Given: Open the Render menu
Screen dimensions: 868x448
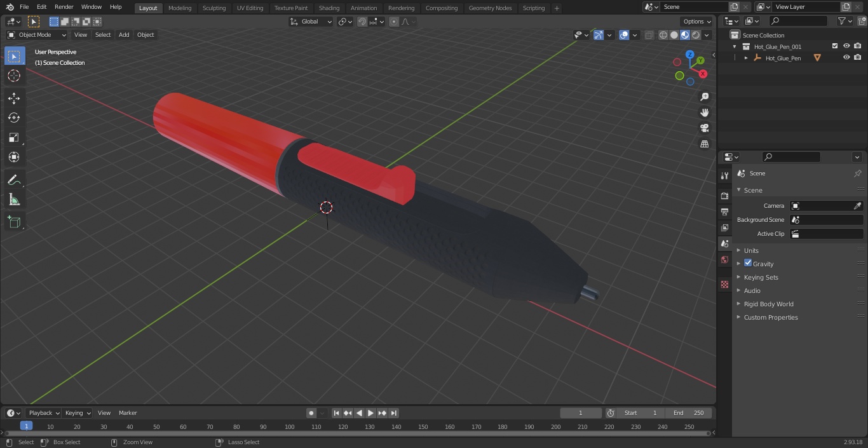Looking at the screenshot, I should [x=64, y=7].
